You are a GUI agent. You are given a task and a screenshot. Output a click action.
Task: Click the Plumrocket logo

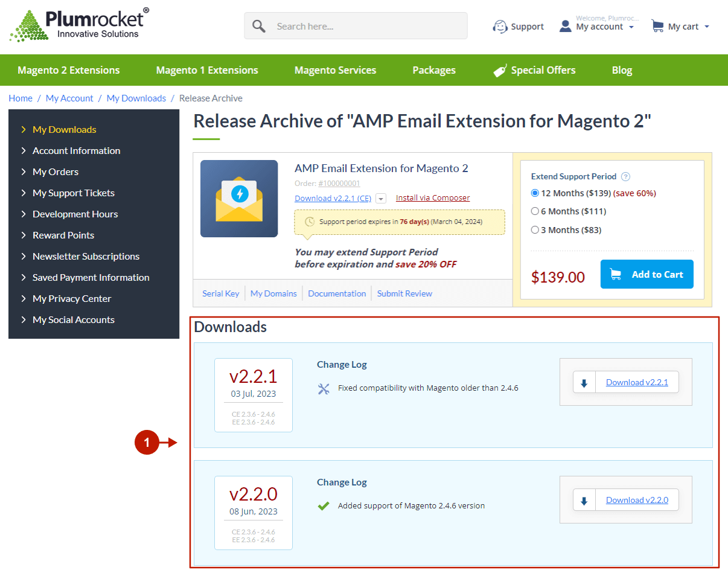[79, 25]
